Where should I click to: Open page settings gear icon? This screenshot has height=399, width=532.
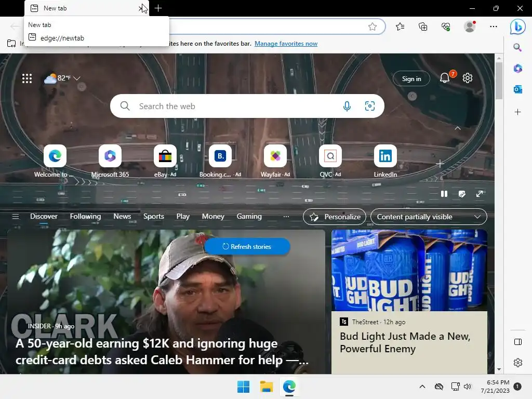click(x=468, y=78)
